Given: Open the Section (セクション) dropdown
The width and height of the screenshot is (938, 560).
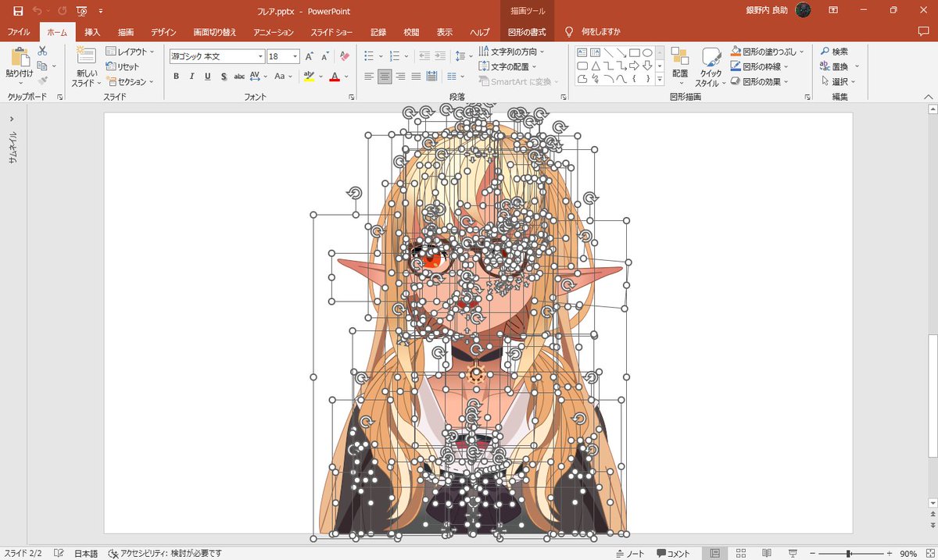Looking at the screenshot, I should coord(130,81).
